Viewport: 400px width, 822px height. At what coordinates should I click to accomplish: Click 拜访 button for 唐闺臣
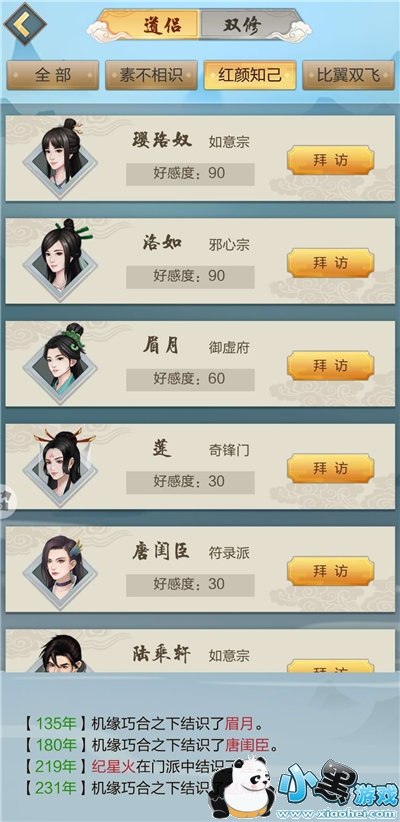(x=330, y=571)
